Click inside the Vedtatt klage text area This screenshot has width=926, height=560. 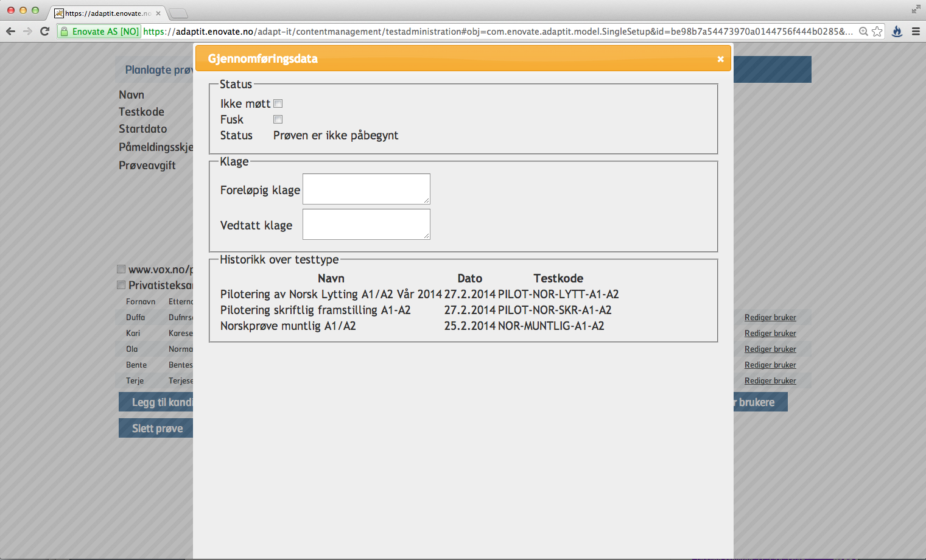coord(367,224)
